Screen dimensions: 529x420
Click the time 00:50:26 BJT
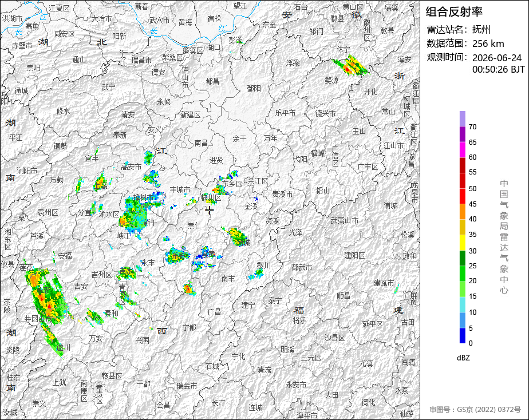point(499,69)
